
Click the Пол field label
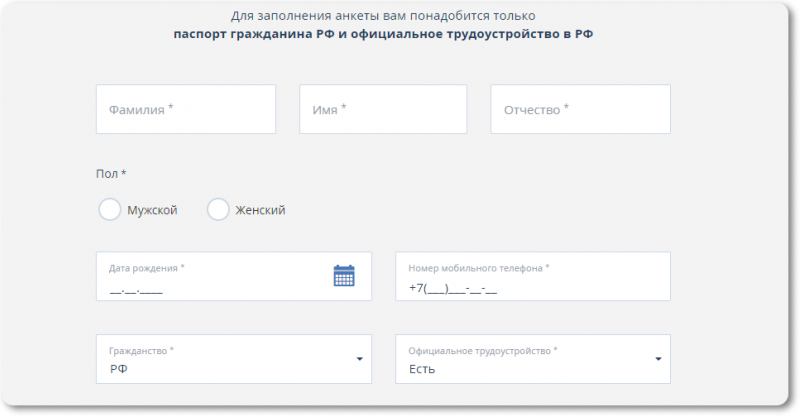(111, 174)
